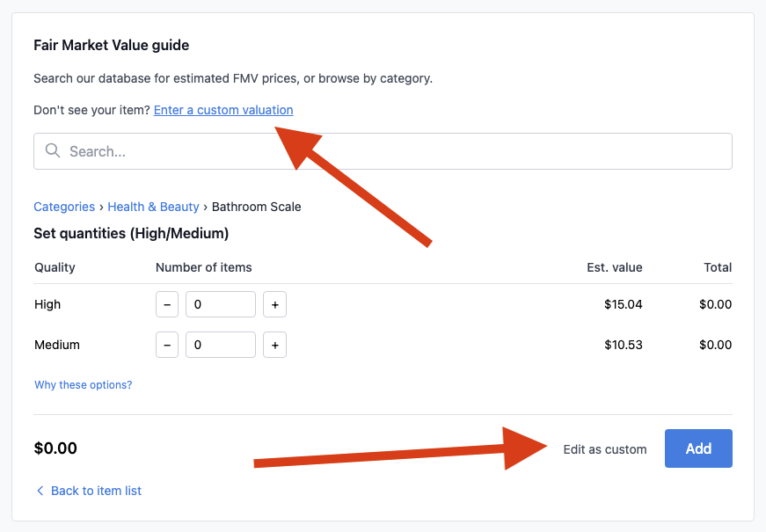Screen dimensions: 766x532
Task: Click the $0.00 total amount
Action: [55, 448]
